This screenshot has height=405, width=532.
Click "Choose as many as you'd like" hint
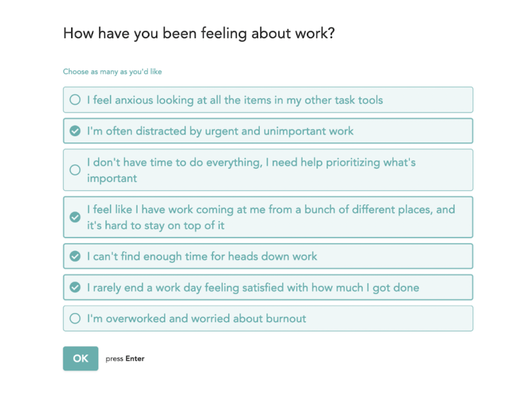point(112,72)
